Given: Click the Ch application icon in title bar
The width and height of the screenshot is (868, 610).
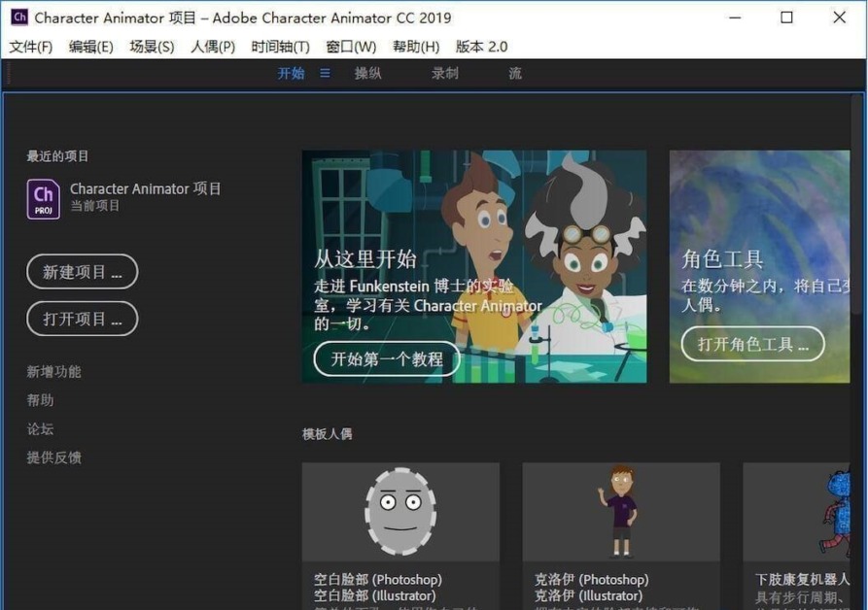Looking at the screenshot, I should tap(18, 17).
